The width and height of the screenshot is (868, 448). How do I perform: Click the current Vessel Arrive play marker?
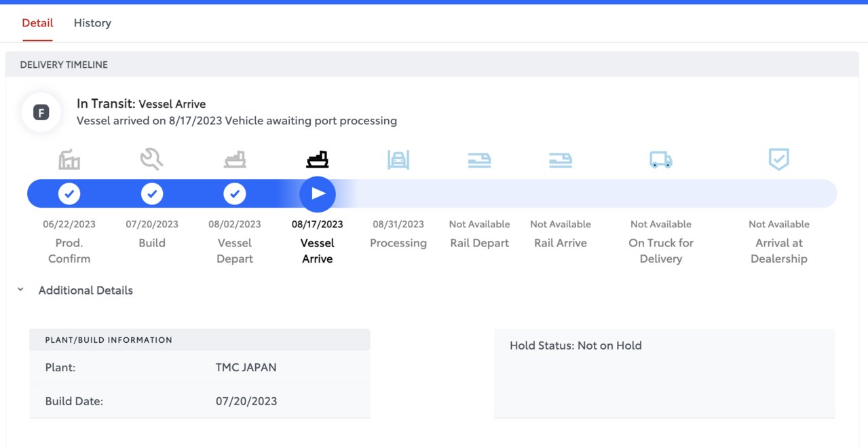click(x=318, y=194)
